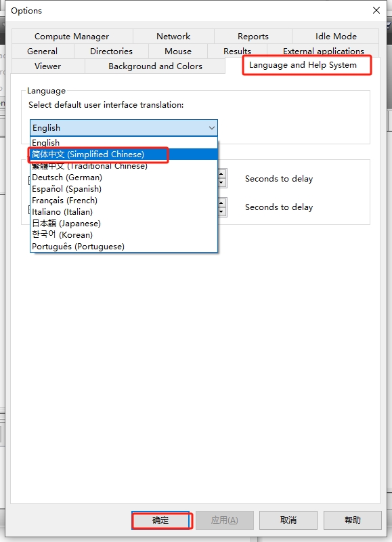The image size is (392, 542).
Task: Open the Background and Colors tab
Action: point(155,66)
